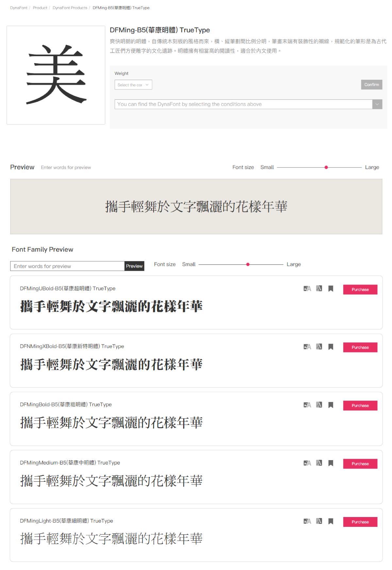The height and width of the screenshot is (570, 392).
Task: Click 'Large' label of main preview slider
Action: [x=372, y=167]
